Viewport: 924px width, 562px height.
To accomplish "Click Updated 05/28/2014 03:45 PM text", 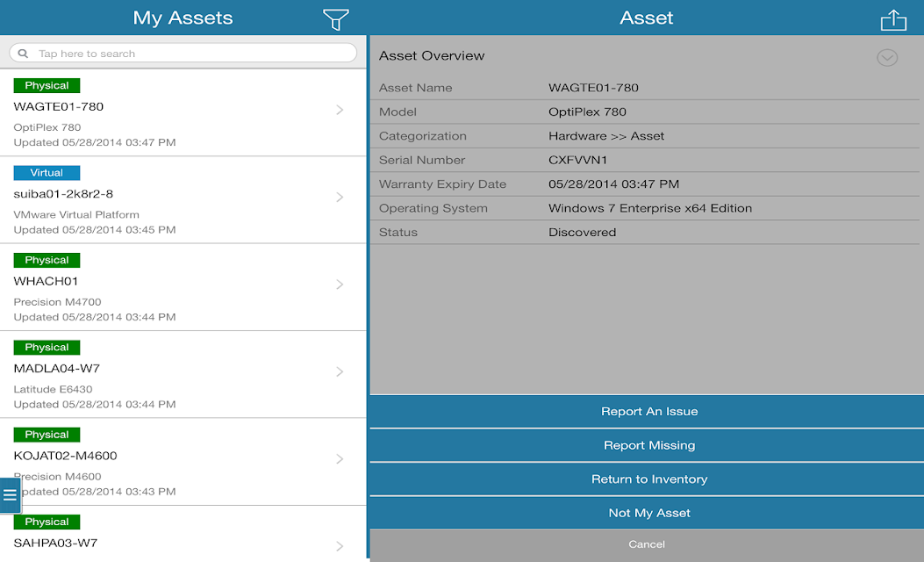I will 94,230.
